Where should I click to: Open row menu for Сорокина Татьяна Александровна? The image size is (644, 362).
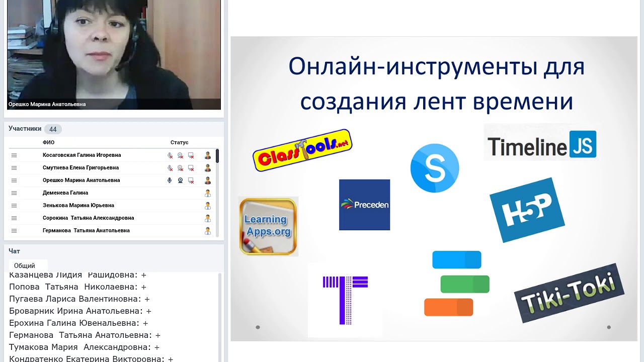click(14, 218)
